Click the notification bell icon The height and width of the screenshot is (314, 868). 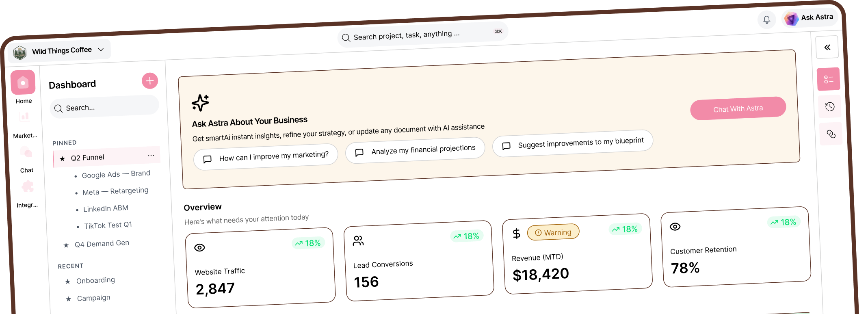(766, 19)
